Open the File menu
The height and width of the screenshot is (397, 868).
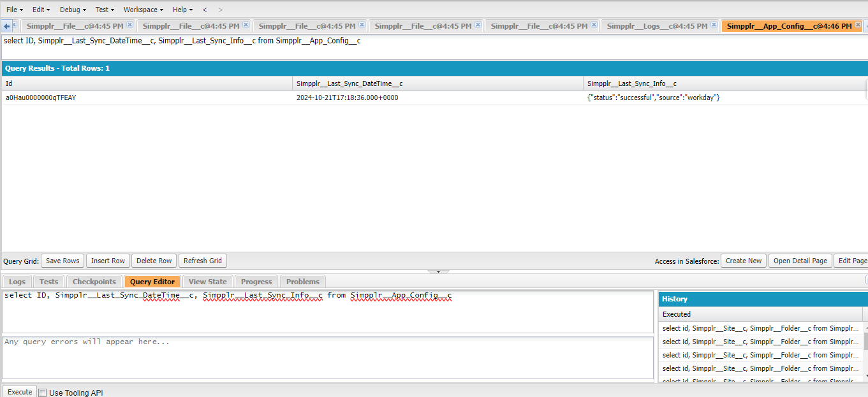click(x=14, y=10)
